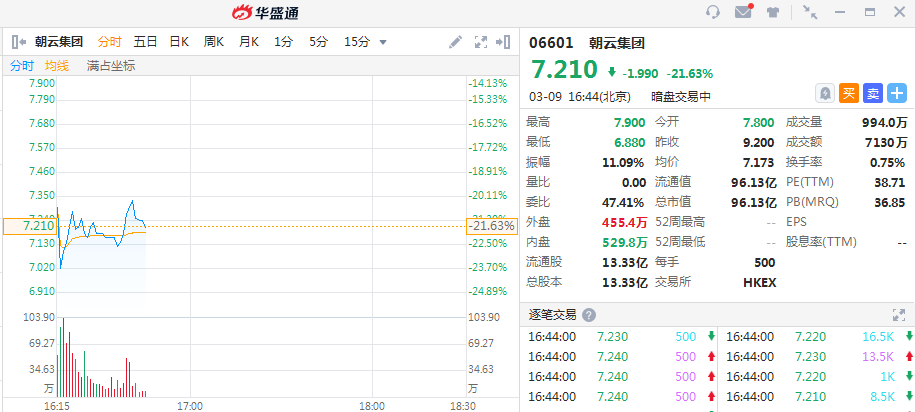Select the pencil drawing tool

tap(455, 42)
